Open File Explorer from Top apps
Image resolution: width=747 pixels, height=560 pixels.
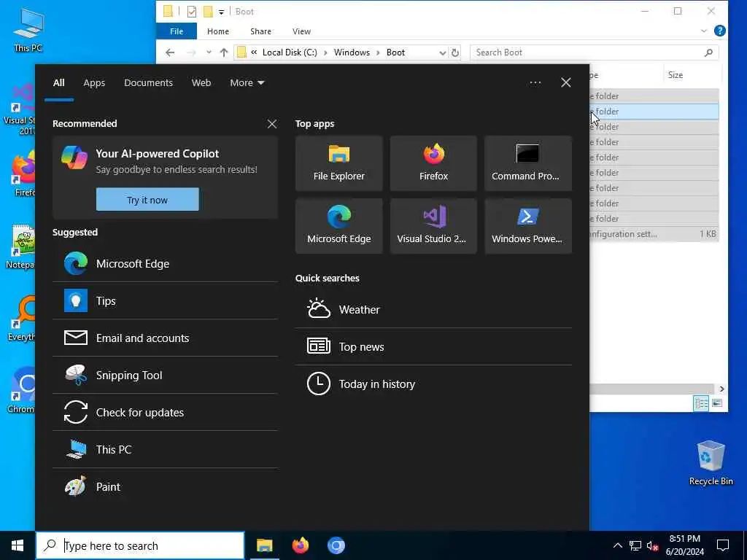[x=338, y=163]
